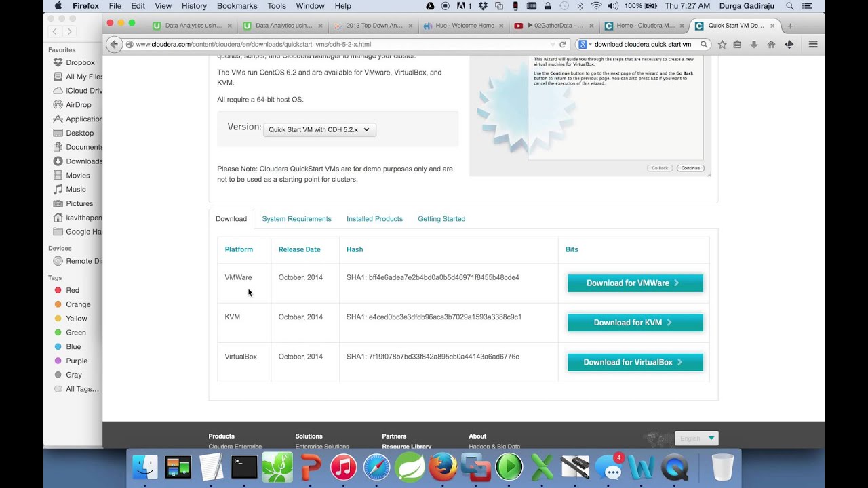Image resolution: width=868 pixels, height=488 pixels.
Task: Reload the current page
Action: click(x=562, y=44)
